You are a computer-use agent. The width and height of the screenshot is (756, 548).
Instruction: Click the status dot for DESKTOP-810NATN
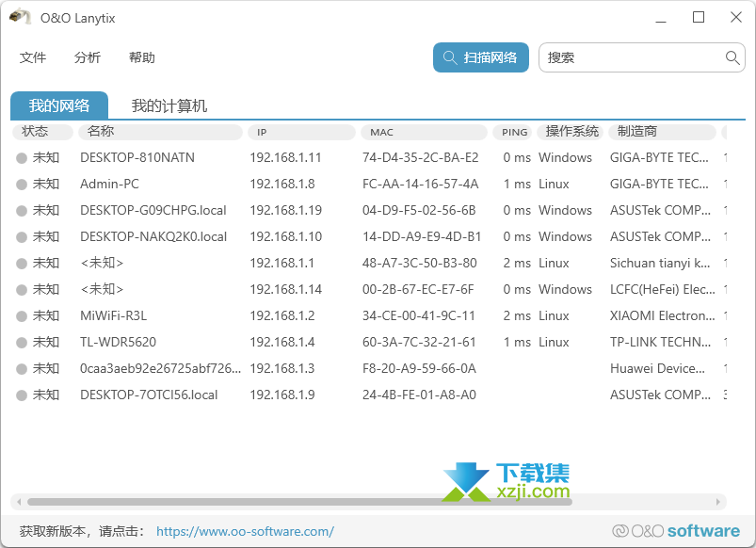pos(22,158)
